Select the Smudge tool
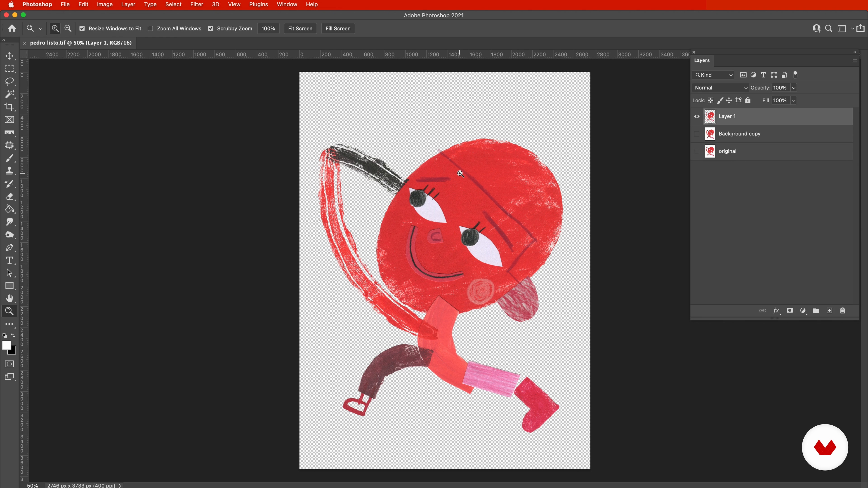868x488 pixels. (x=9, y=222)
